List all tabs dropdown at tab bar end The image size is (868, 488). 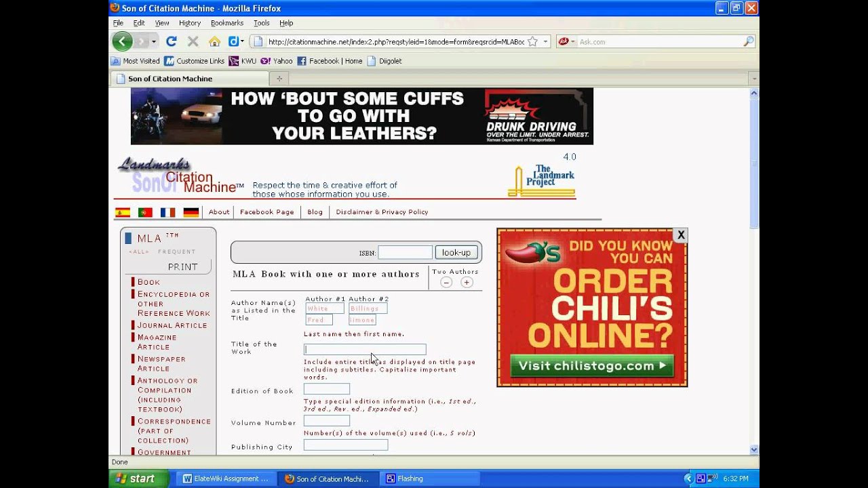753,79
